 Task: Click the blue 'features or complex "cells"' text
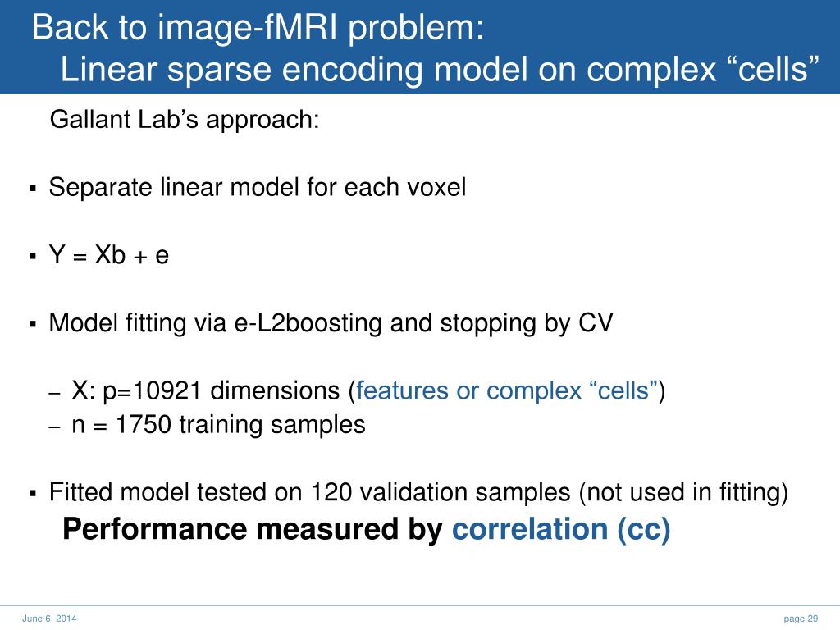[507, 390]
